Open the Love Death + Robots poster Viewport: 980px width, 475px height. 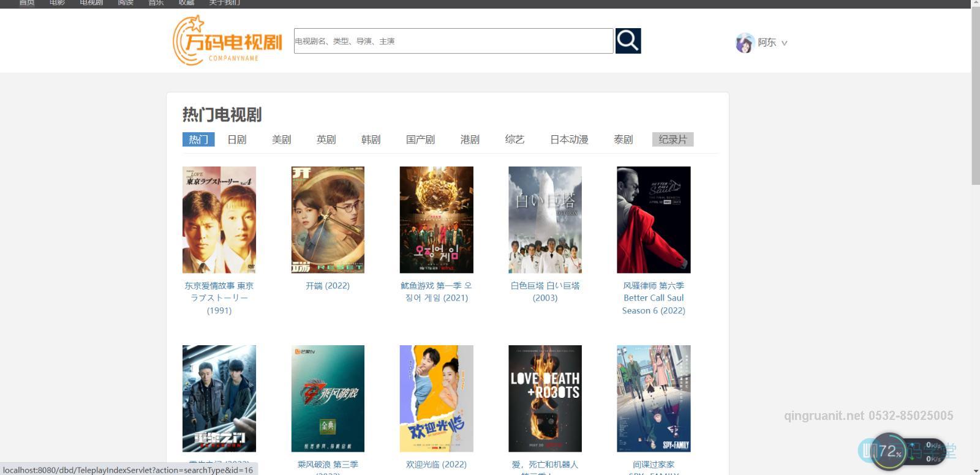pyautogui.click(x=545, y=398)
